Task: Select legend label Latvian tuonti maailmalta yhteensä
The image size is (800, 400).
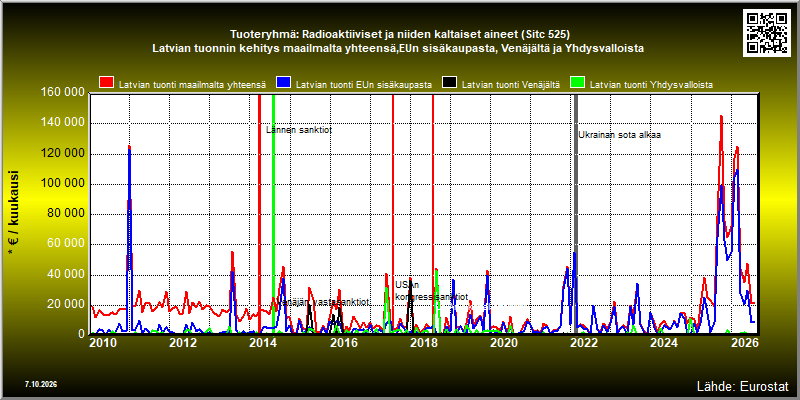Action: coord(192,85)
